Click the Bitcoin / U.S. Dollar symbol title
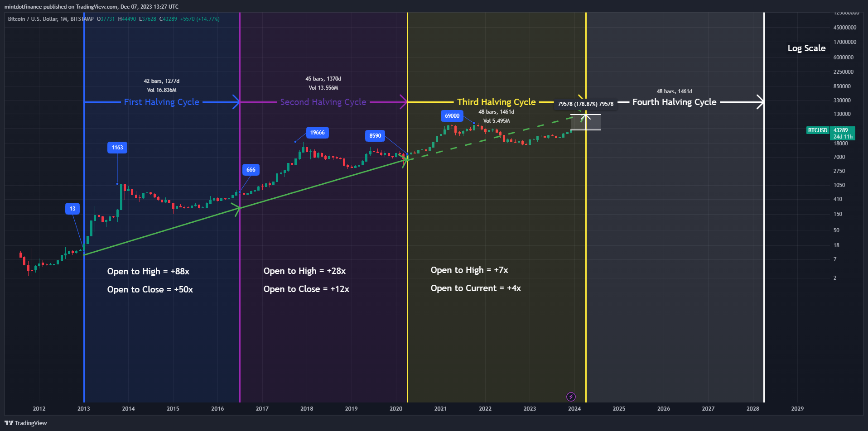This screenshot has height=431, width=868. (x=51, y=19)
